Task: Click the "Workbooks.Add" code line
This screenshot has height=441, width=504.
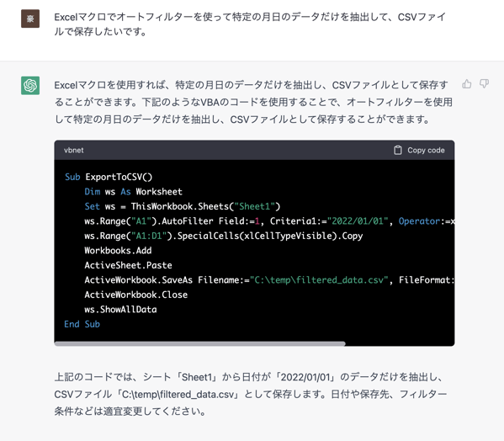Action: (118, 251)
